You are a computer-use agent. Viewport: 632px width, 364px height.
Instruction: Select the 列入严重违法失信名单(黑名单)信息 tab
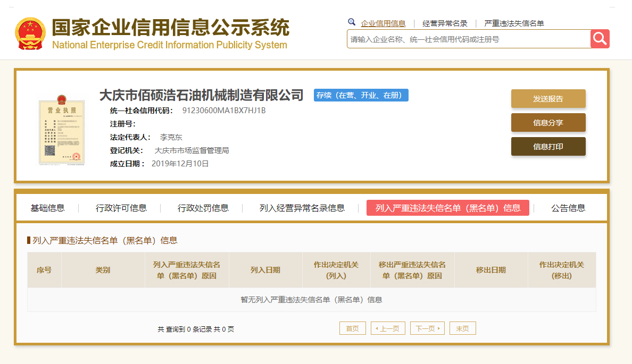point(448,208)
